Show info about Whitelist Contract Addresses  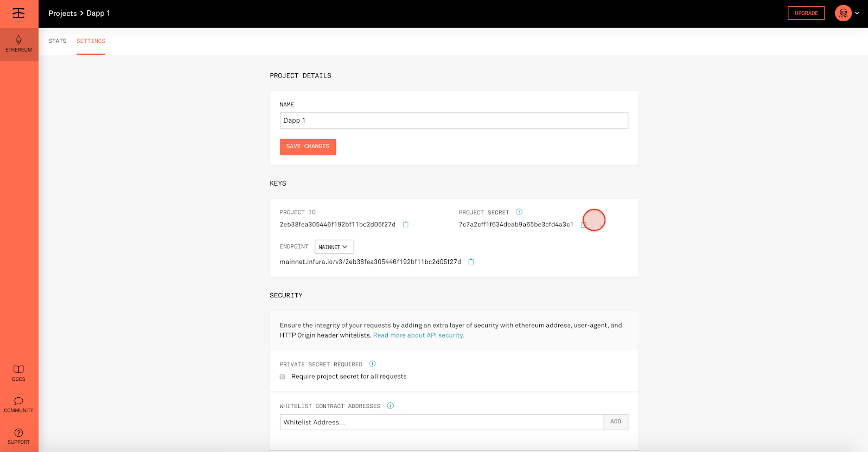click(390, 406)
